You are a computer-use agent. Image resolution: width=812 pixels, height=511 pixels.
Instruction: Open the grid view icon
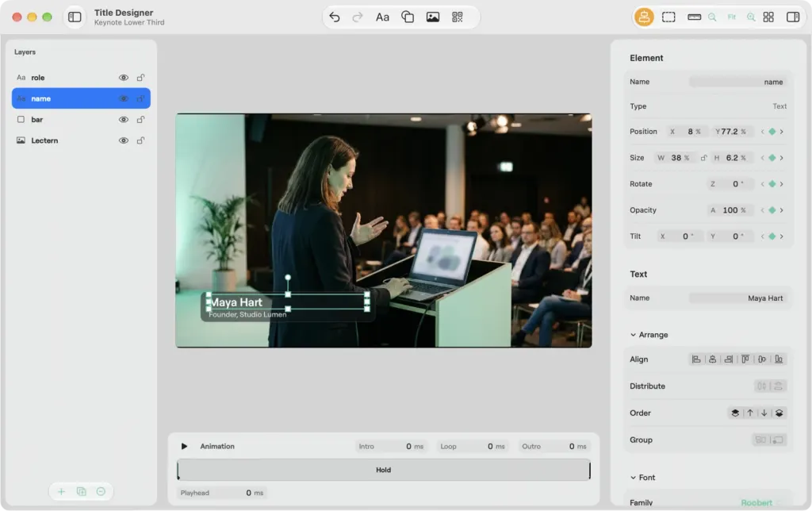tap(768, 17)
